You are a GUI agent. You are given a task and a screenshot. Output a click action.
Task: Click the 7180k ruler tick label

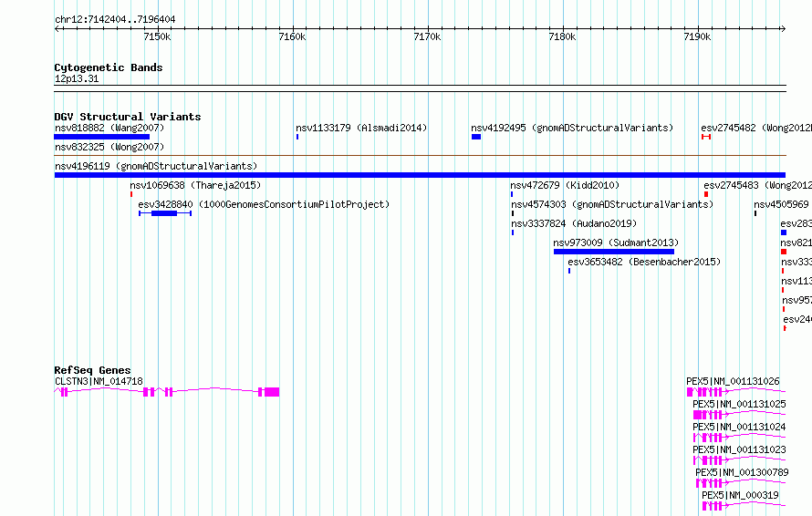coord(562,36)
